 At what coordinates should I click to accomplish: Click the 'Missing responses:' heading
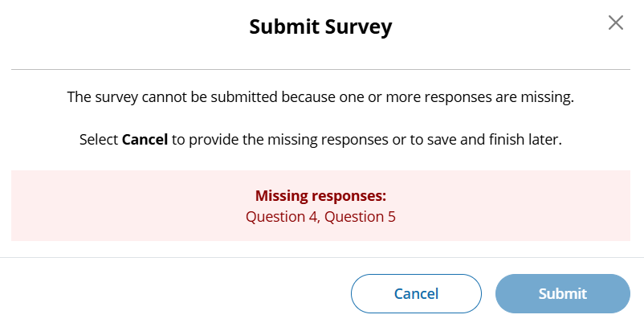[x=320, y=195]
